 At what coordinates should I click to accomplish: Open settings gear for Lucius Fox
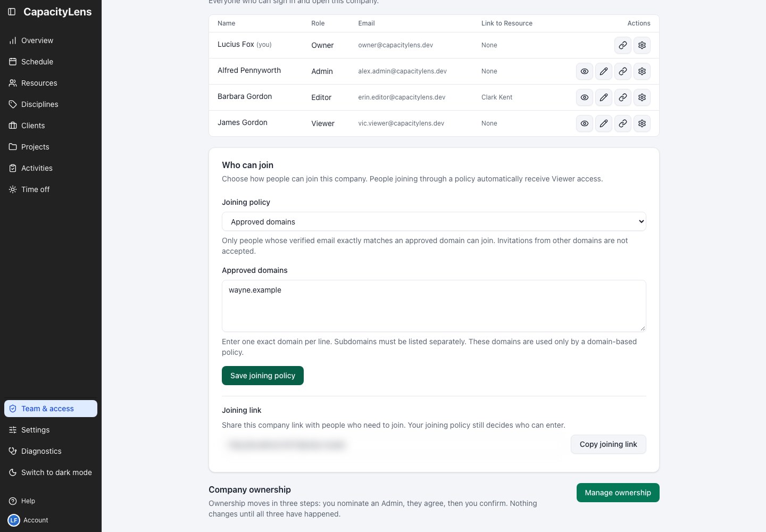tap(642, 45)
